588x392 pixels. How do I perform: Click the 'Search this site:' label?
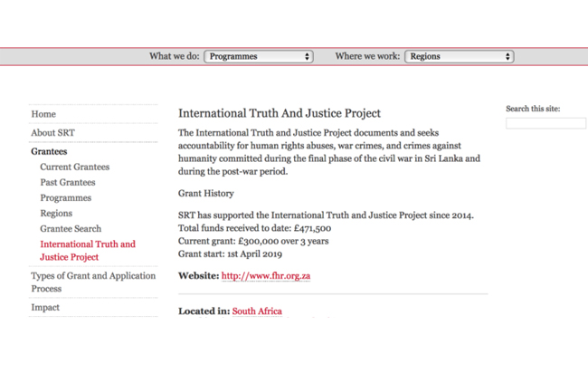point(533,109)
